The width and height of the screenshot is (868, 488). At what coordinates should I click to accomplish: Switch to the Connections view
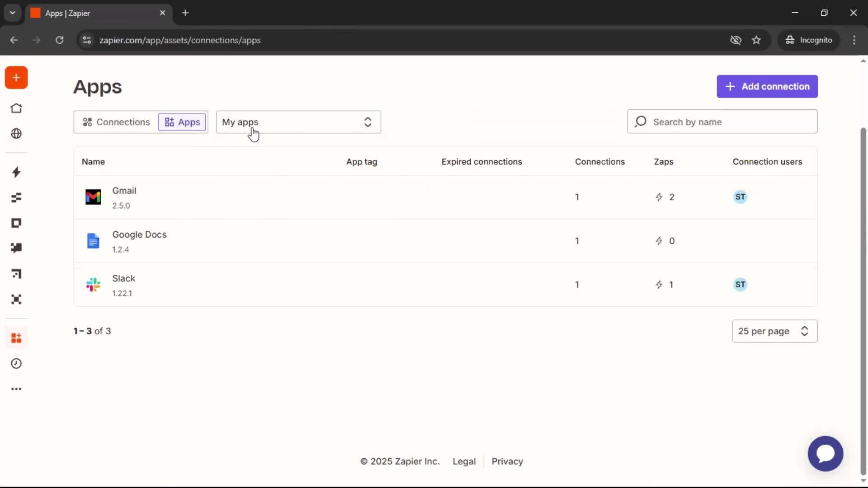click(x=116, y=122)
